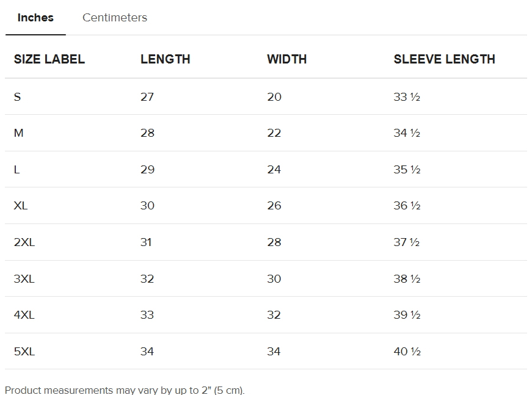
Task: Switch to the Centimeters tab
Action: pos(115,18)
